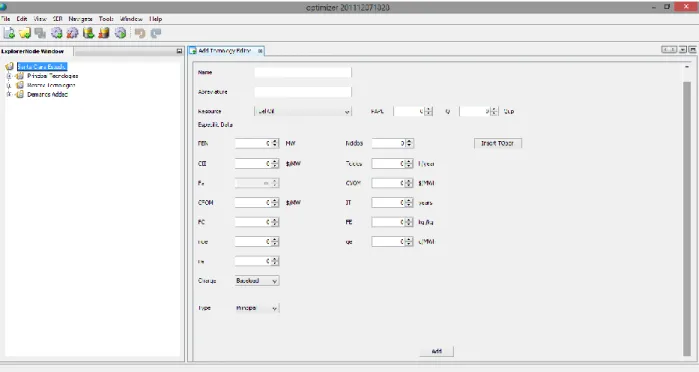Click the gear with red mark icon
This screenshot has width=699, height=372.
coord(72,33)
